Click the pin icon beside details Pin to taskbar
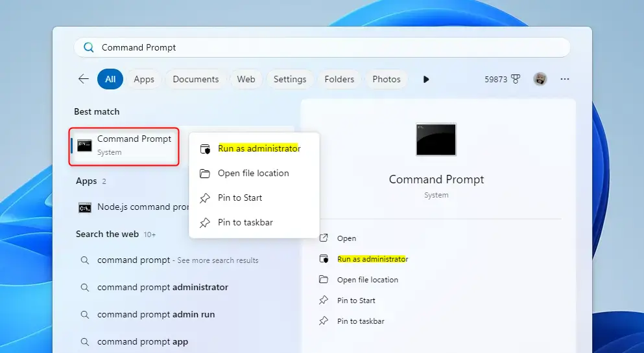Screen dimensions: 644x353 pos(324,321)
